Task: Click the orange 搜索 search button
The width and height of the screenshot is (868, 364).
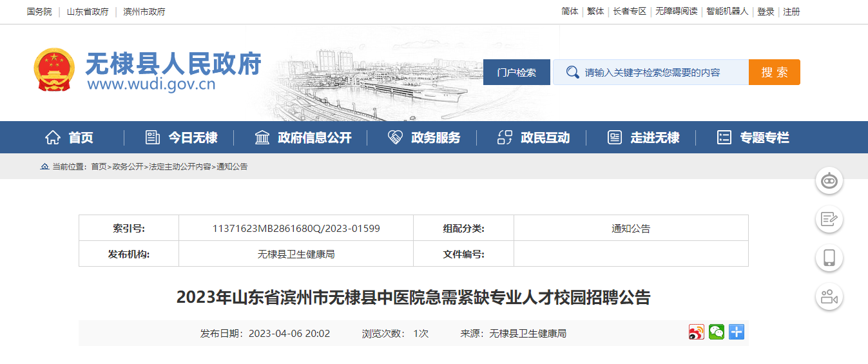Action: [774, 72]
